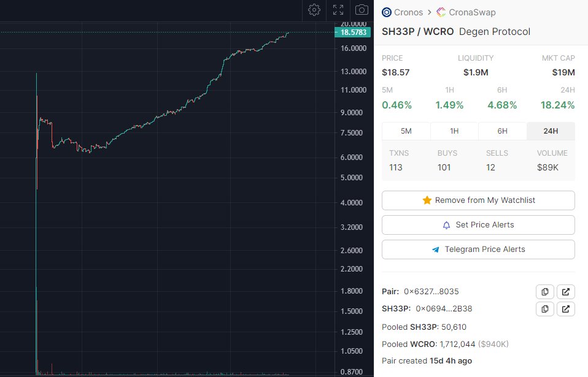588x377 pixels.
Task: Click the Pooled SH33P 50,610 line
Action: tap(424, 327)
